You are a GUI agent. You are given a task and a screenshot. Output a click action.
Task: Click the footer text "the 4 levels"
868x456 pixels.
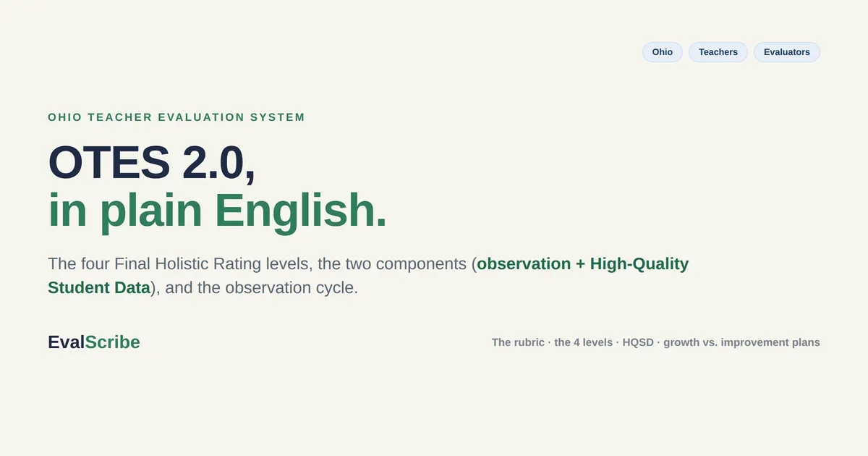point(584,342)
